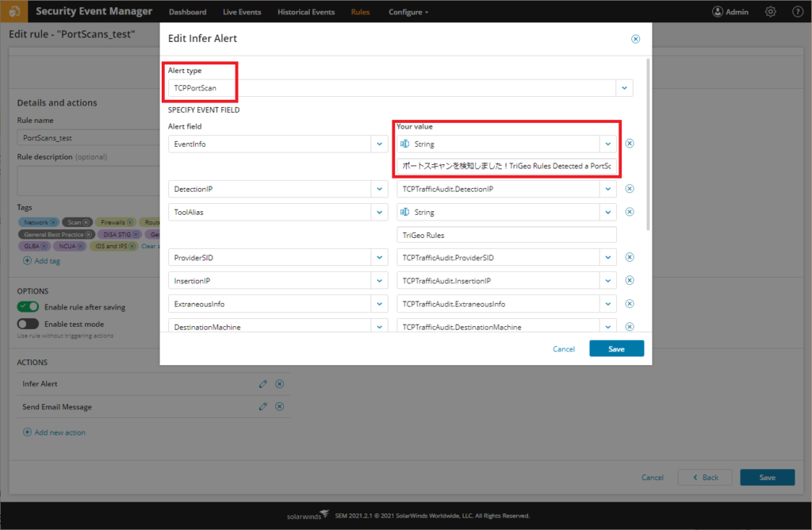Open the TCPTrafficAudit.InsertionIP value dropdown

click(608, 281)
